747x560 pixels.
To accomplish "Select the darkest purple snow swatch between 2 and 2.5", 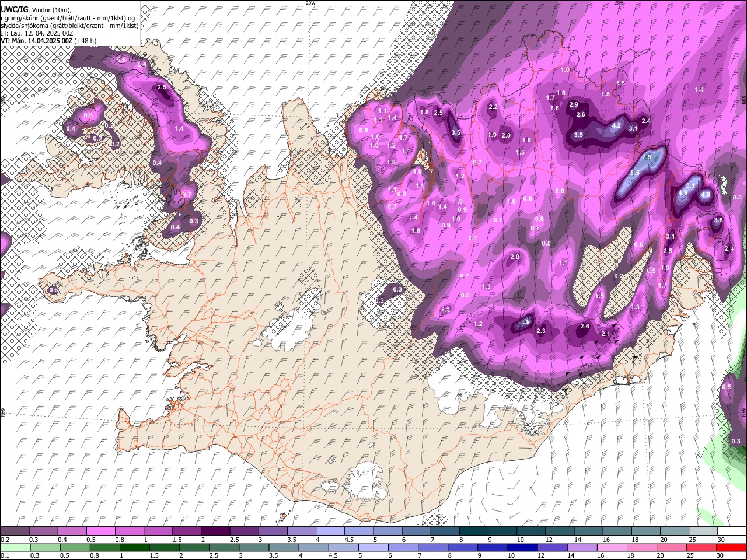I will click(215, 531).
